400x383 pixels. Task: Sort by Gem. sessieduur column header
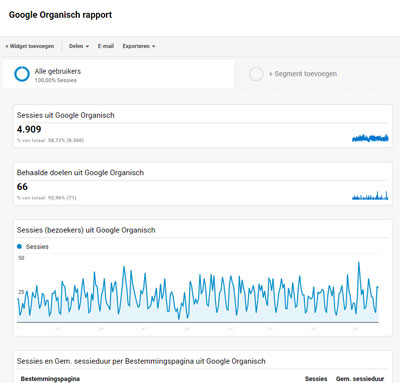[360, 379]
